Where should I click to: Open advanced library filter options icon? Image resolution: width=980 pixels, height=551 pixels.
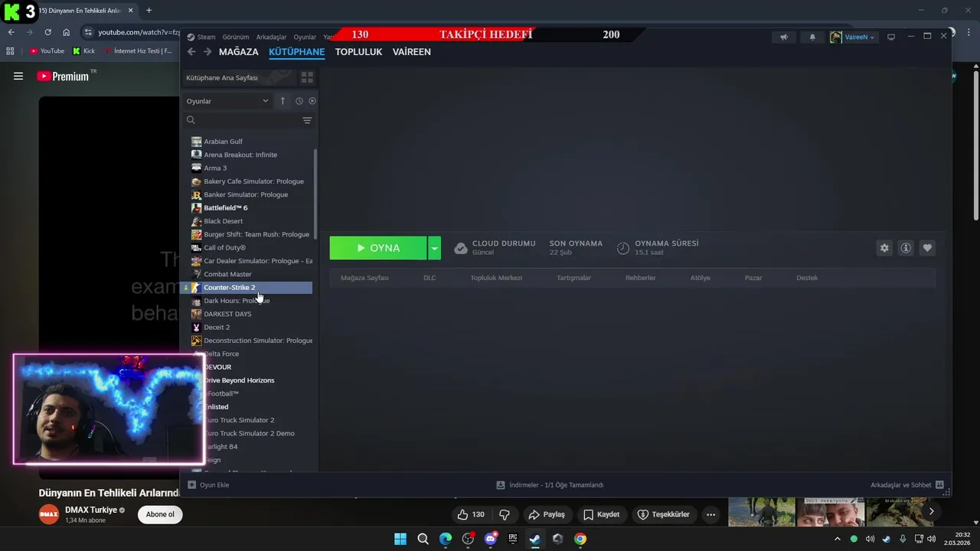pos(307,120)
